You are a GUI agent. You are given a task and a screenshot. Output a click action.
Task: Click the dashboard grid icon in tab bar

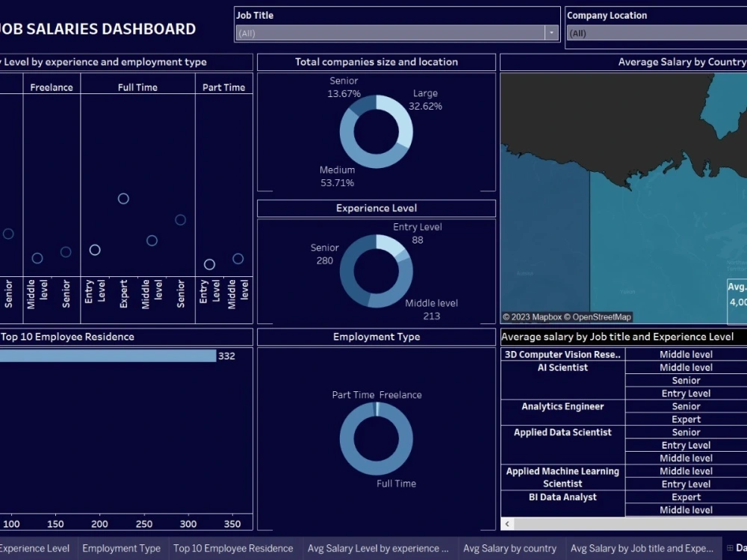(730, 548)
